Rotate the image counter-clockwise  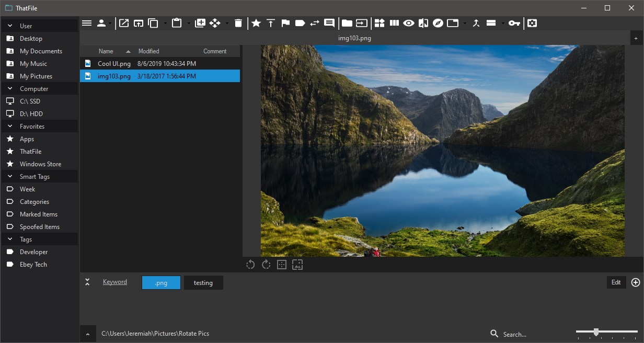click(250, 265)
